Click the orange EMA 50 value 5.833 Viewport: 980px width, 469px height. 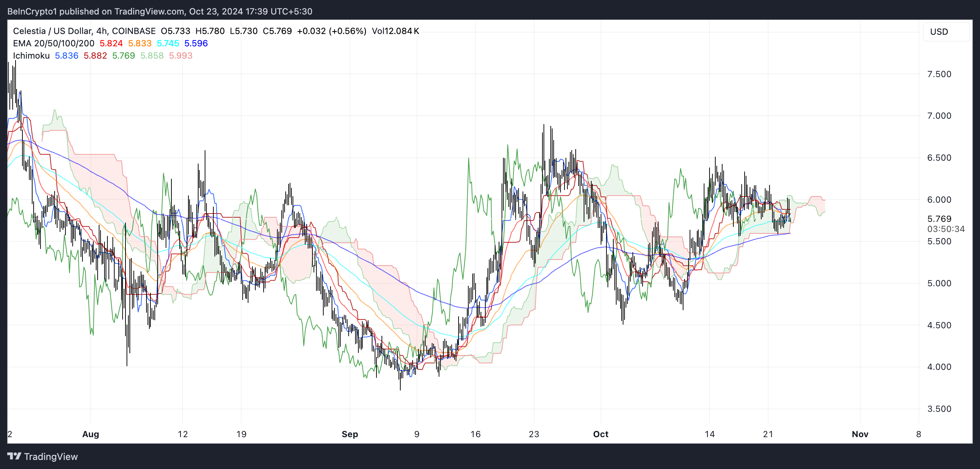[140, 43]
